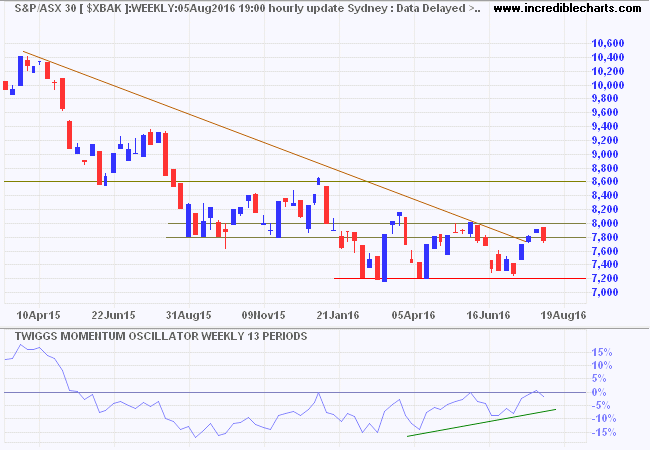Select the -5% oscillator axis label
The image size is (650, 450).
coord(600,405)
